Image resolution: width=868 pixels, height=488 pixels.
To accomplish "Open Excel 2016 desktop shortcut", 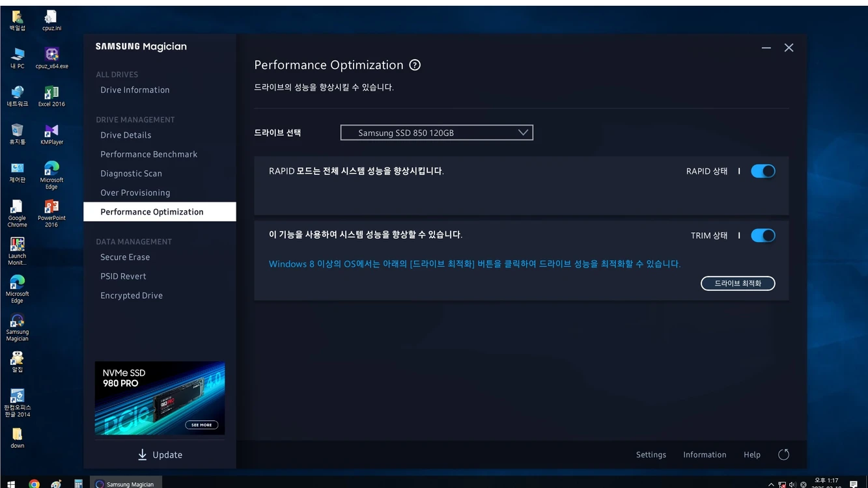I will point(51,96).
